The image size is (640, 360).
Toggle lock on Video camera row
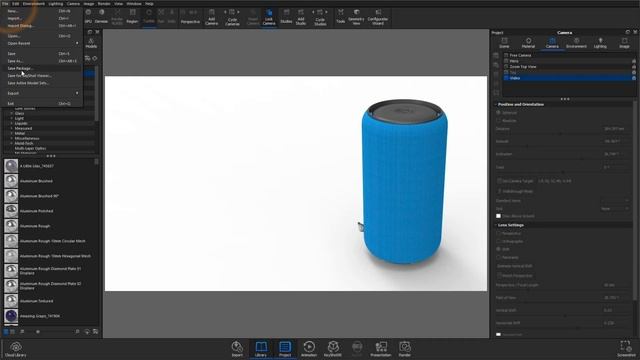633,78
